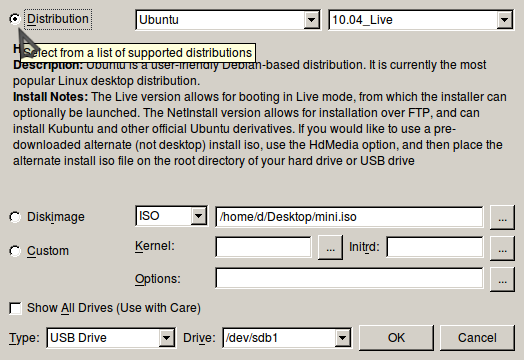The image size is (524, 360).
Task: Open the USB Drive type dropdown
Action: [x=111, y=338]
